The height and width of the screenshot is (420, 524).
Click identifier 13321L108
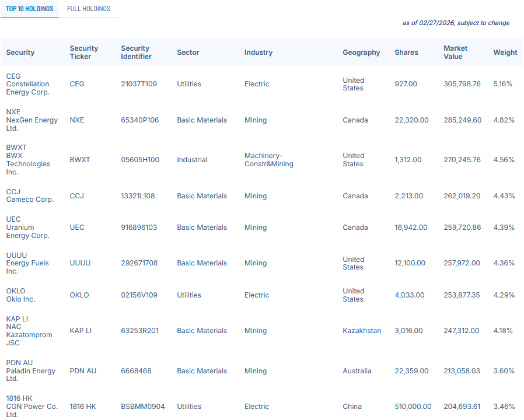(x=138, y=196)
